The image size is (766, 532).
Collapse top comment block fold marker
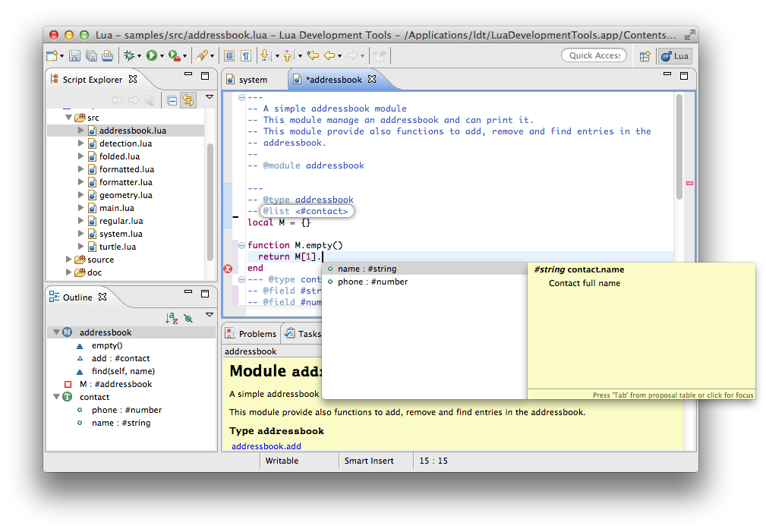click(x=241, y=97)
